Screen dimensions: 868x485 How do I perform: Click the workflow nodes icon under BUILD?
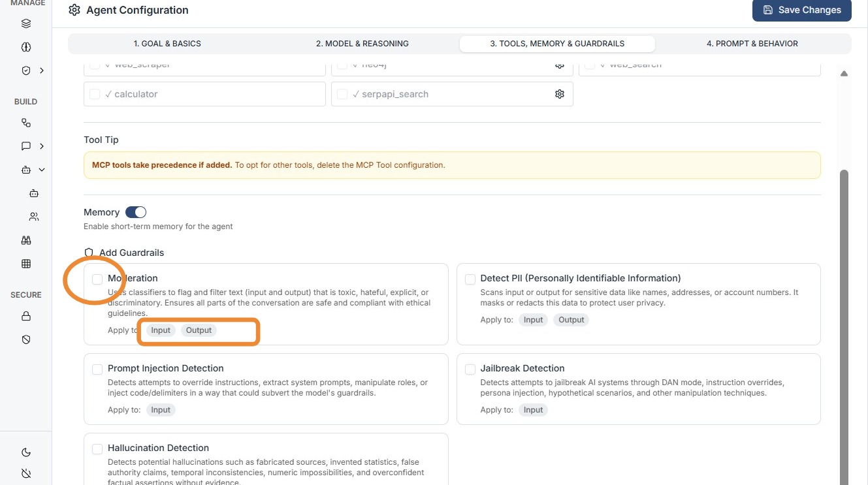26,123
